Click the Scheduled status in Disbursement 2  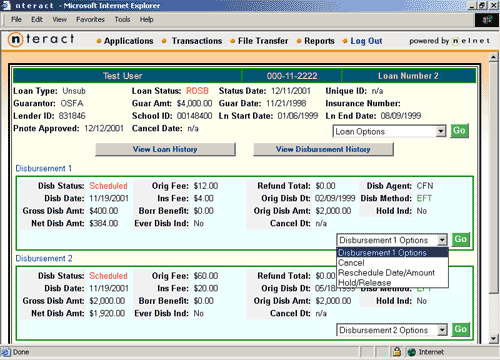click(x=108, y=276)
